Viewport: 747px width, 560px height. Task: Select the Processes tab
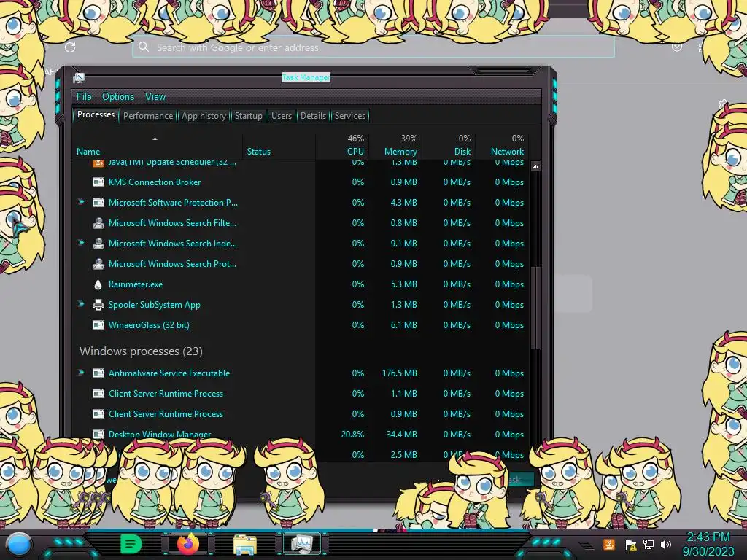[x=96, y=114]
